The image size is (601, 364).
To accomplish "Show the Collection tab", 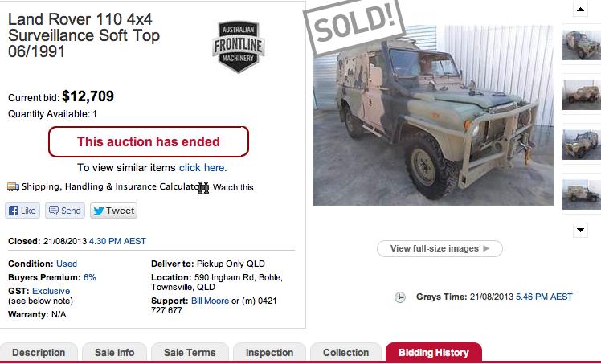I will coord(345,353).
